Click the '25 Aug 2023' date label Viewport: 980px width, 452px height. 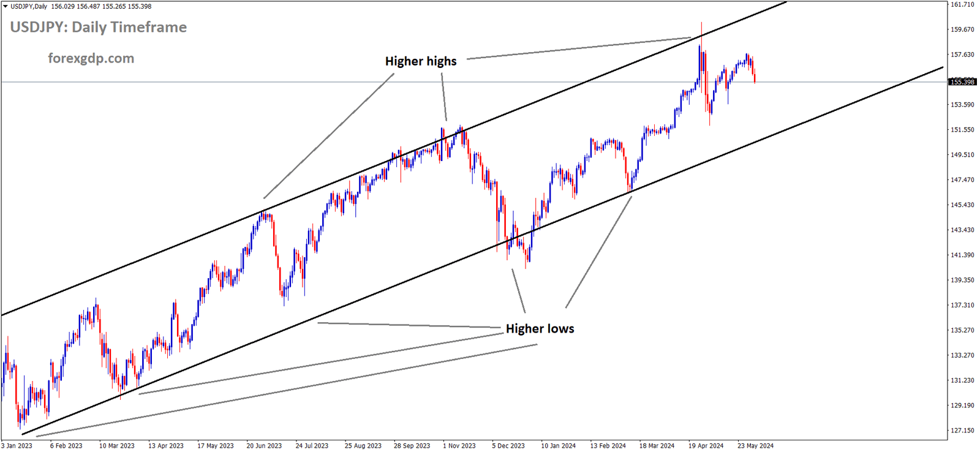coord(363,446)
